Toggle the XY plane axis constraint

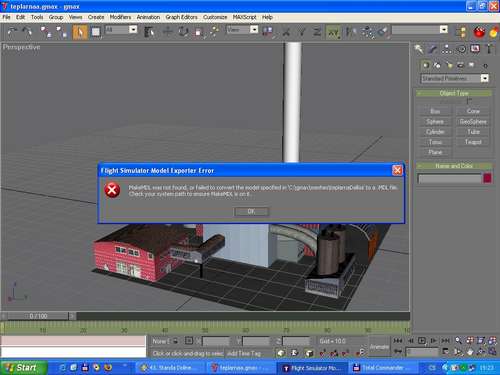(x=333, y=32)
